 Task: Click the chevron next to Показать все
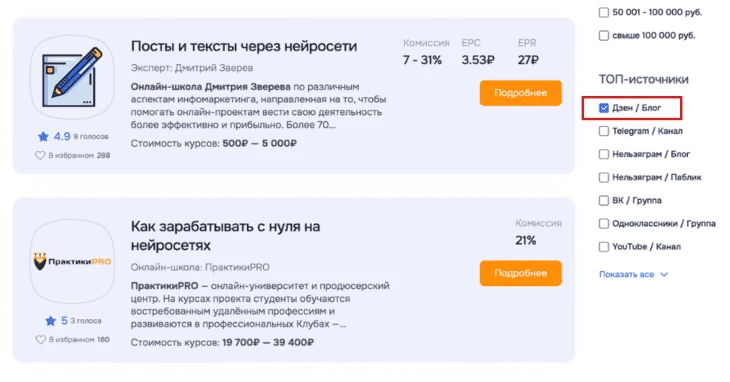pos(664,275)
